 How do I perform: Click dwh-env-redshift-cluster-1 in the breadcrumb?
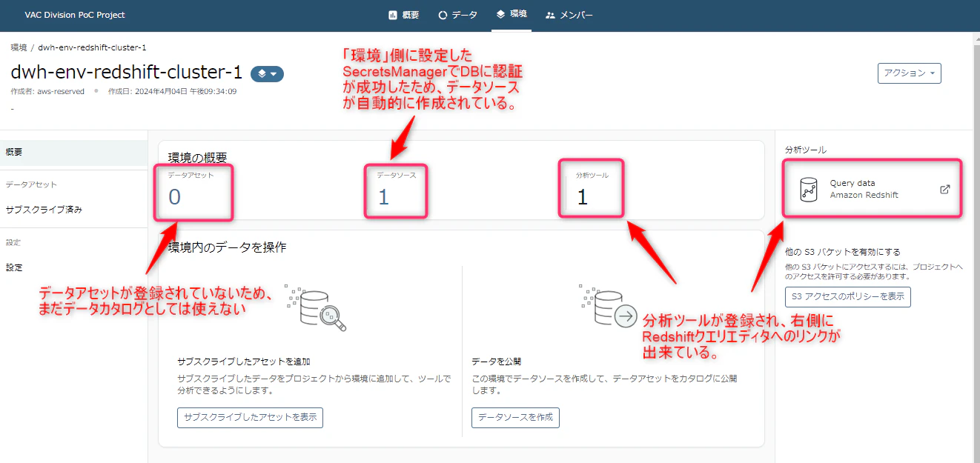(x=92, y=47)
